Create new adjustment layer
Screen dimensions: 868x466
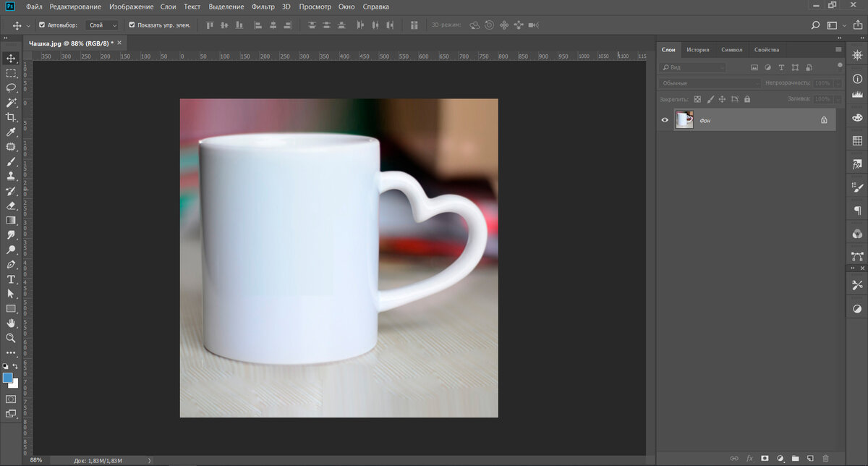tap(780, 458)
